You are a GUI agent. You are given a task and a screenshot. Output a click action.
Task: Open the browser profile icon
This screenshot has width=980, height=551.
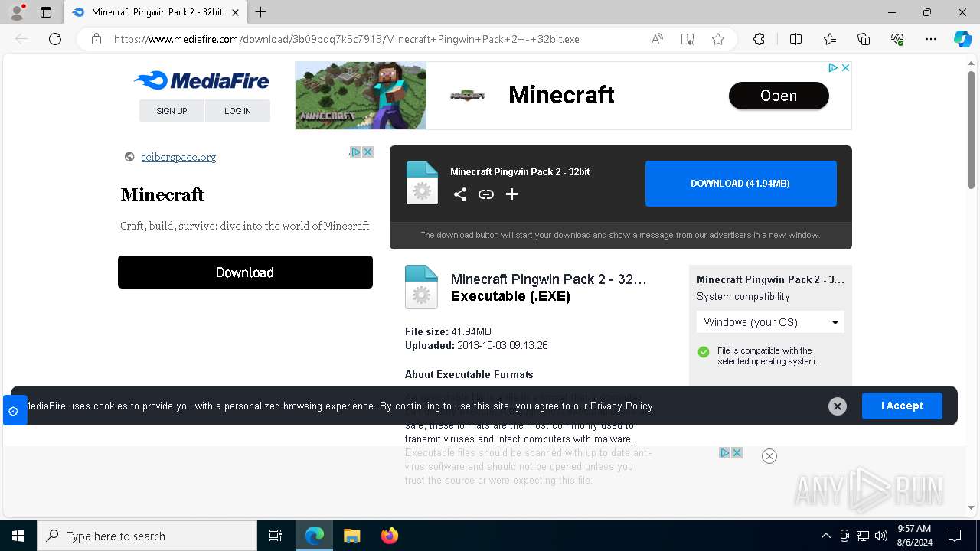pos(16,12)
